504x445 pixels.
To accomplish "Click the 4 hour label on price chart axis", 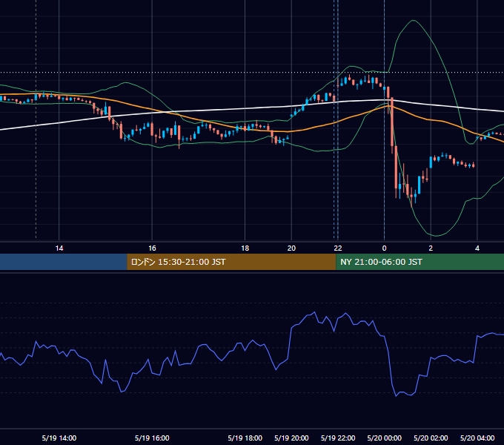I will click(477, 248).
